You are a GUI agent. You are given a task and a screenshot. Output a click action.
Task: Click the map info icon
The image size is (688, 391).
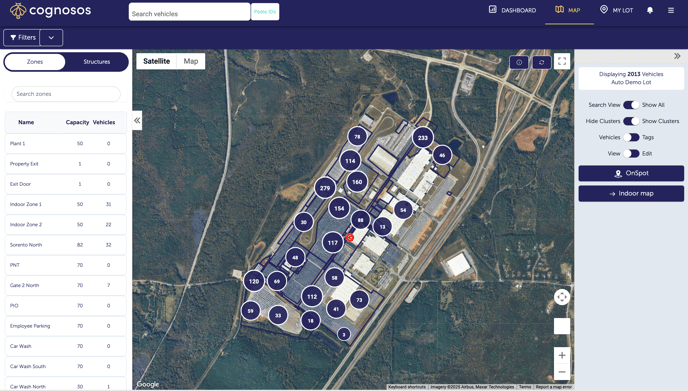tap(519, 62)
